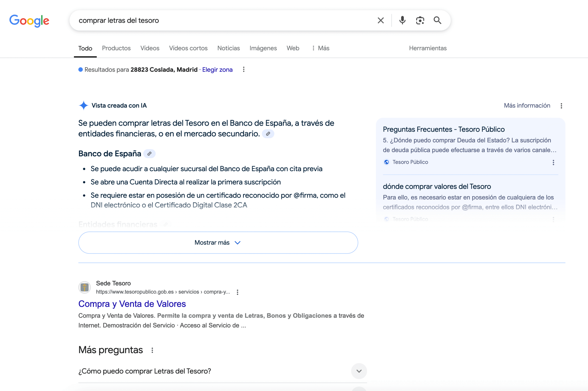This screenshot has width=588, height=391.
Task: Switch to the Noticias tab
Action: (x=228, y=48)
